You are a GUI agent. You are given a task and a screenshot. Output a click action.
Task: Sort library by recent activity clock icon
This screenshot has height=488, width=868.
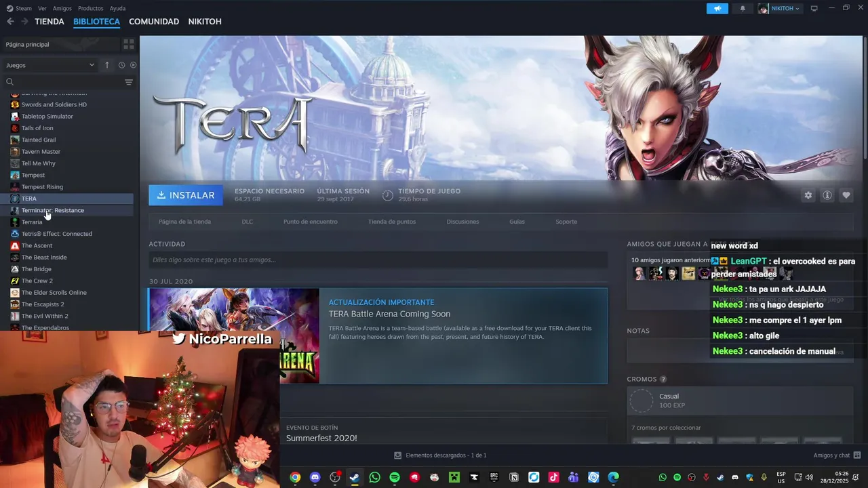tap(121, 65)
